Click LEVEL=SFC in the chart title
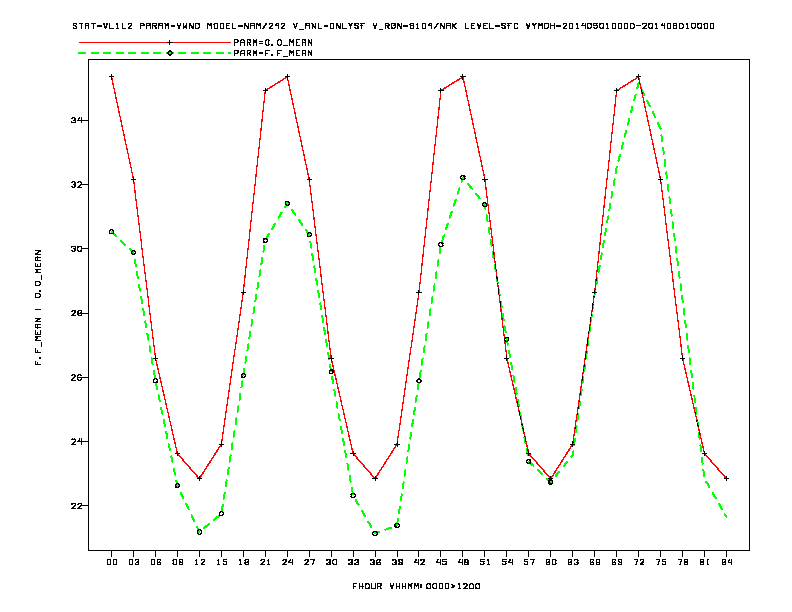792x612 pixels. 491,26
